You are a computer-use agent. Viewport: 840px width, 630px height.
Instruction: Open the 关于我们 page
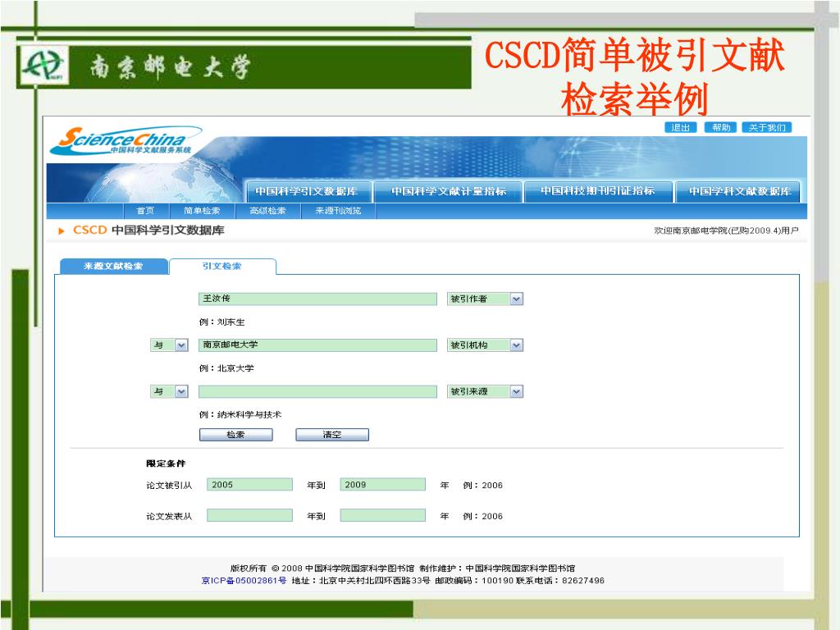pos(767,127)
